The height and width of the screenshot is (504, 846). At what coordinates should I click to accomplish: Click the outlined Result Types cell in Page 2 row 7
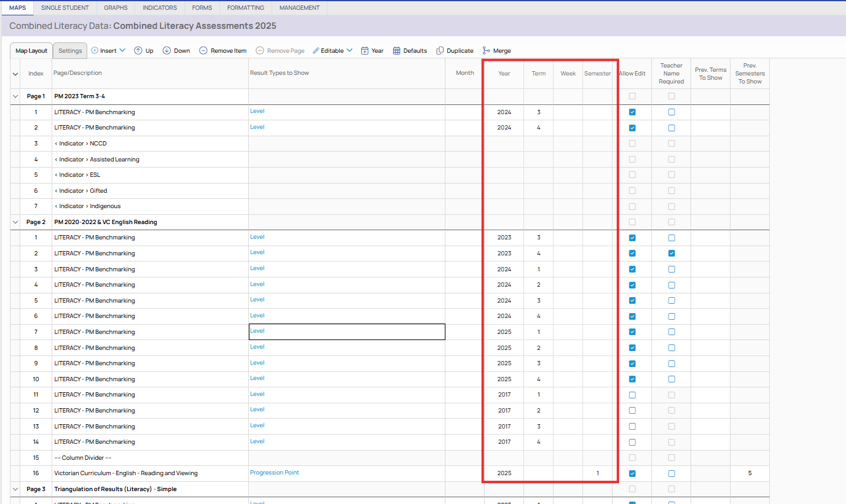click(347, 332)
